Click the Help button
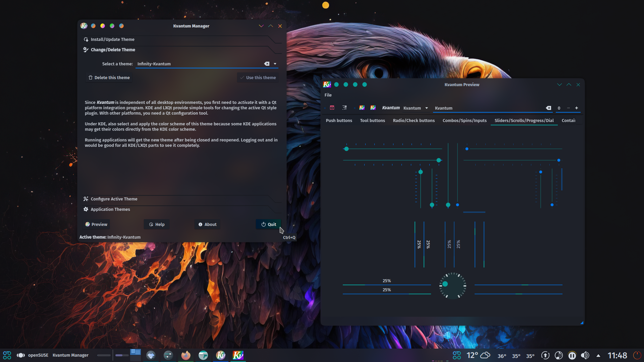 click(157, 224)
